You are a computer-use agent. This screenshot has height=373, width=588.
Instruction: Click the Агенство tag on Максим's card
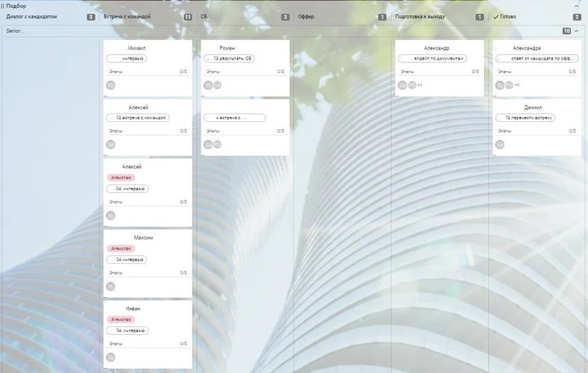click(x=120, y=248)
